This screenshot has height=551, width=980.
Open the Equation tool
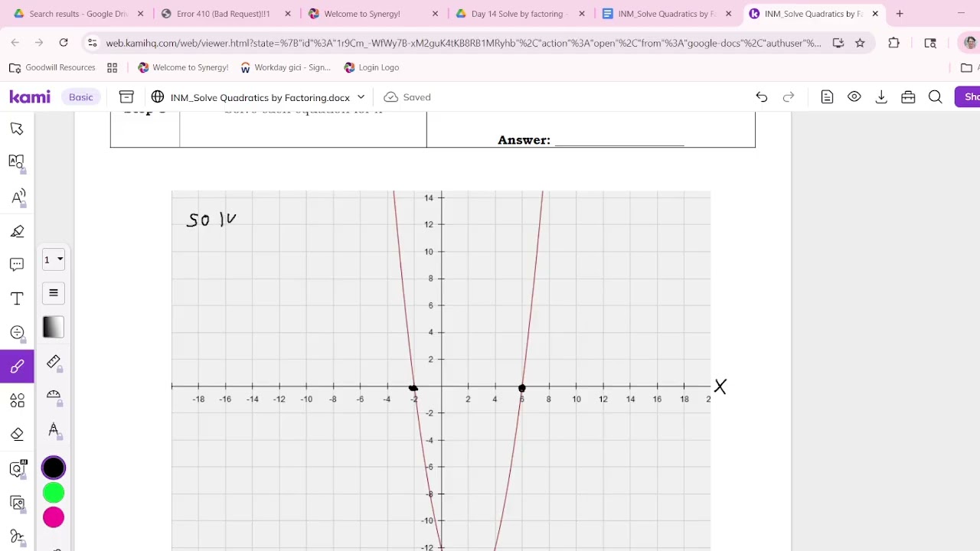[x=17, y=332]
